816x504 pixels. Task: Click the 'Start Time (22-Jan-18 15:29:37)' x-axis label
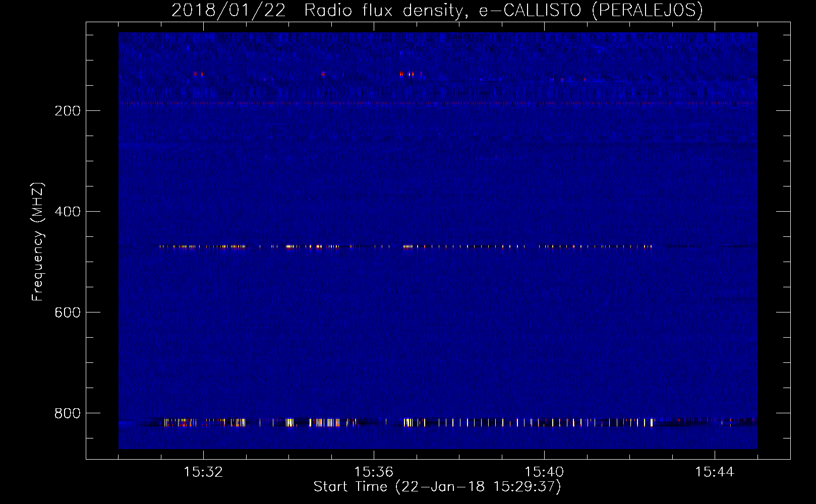(x=437, y=487)
